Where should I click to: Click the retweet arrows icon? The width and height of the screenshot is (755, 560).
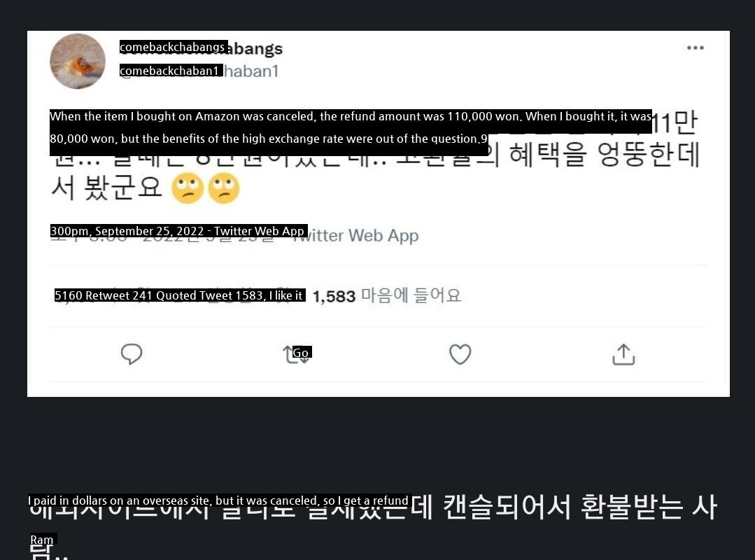(296, 355)
